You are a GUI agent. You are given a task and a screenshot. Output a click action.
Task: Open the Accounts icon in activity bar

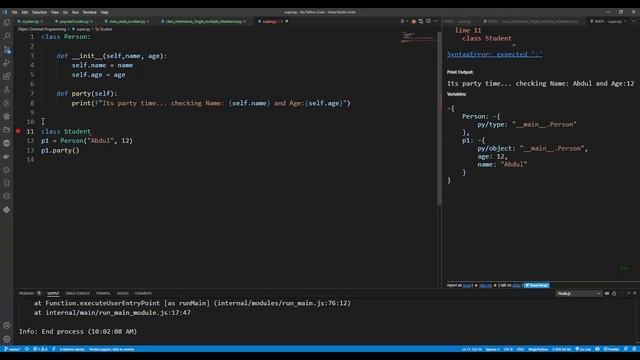point(7,325)
